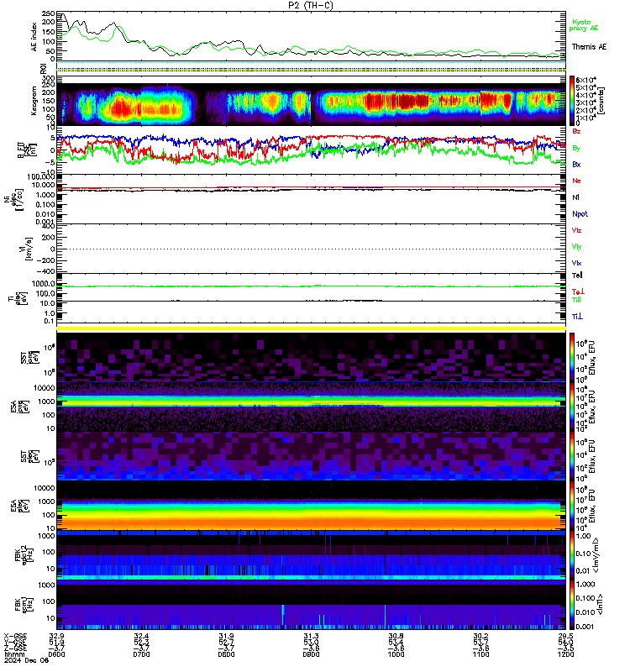The width and height of the screenshot is (630, 672).
Task: Click the "[counts]" color bar unit label
Action: click(601, 101)
